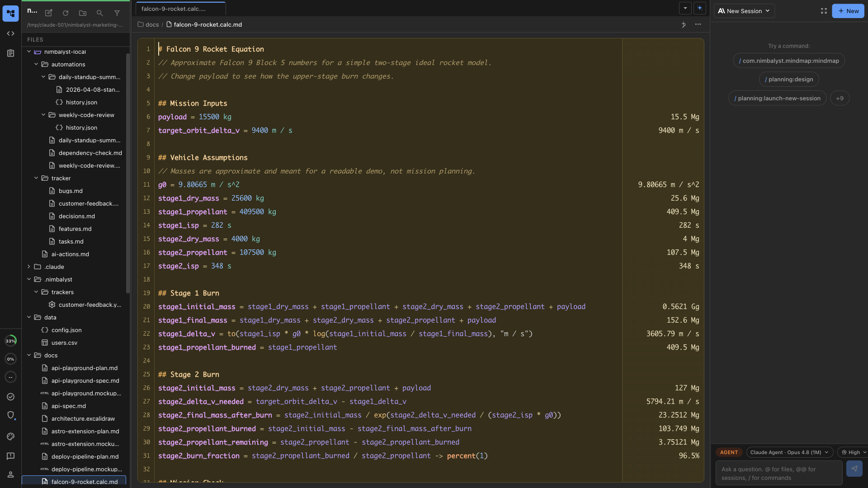Expand the .claude folder
The image size is (868, 488).
(x=29, y=267)
